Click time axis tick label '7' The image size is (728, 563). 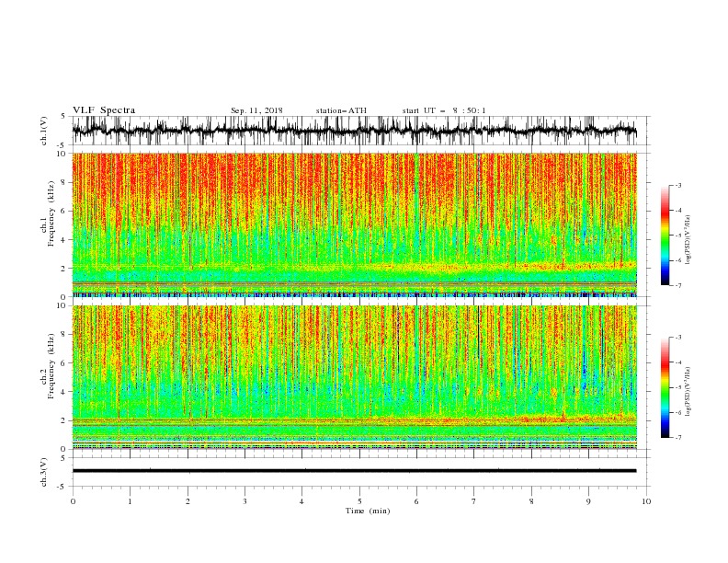pyautogui.click(x=474, y=501)
